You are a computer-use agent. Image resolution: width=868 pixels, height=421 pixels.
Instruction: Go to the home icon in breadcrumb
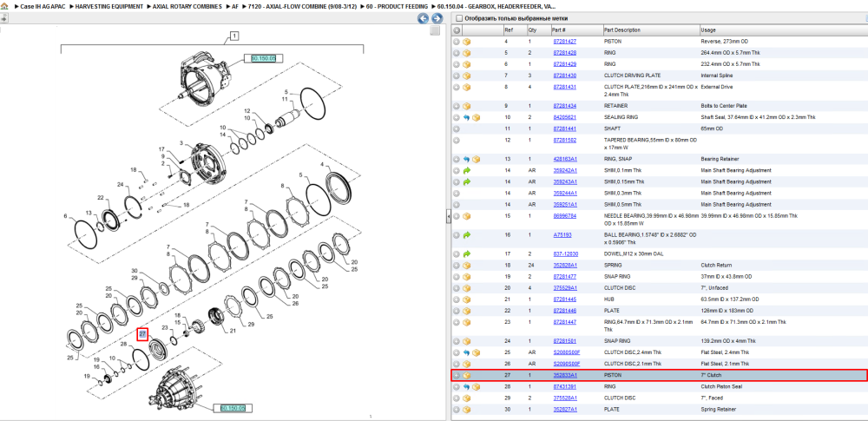(x=4, y=5)
